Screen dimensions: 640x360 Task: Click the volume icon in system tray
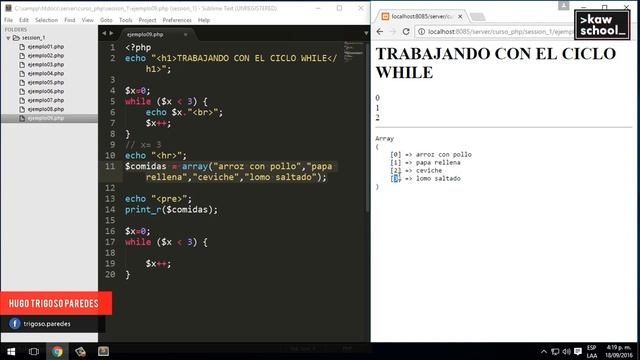click(567, 352)
